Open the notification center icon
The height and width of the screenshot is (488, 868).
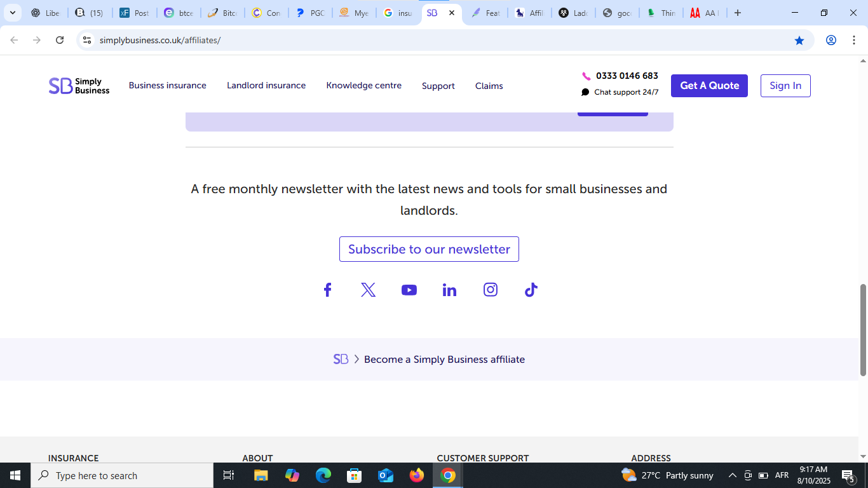point(848,475)
